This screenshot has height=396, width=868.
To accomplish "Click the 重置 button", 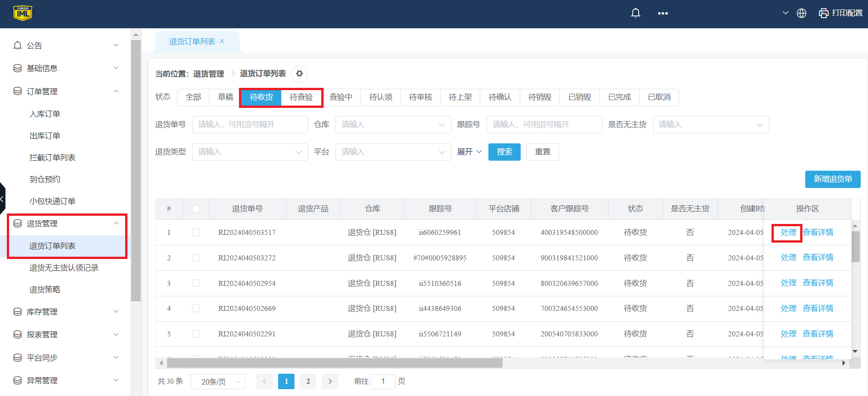I will (x=543, y=152).
